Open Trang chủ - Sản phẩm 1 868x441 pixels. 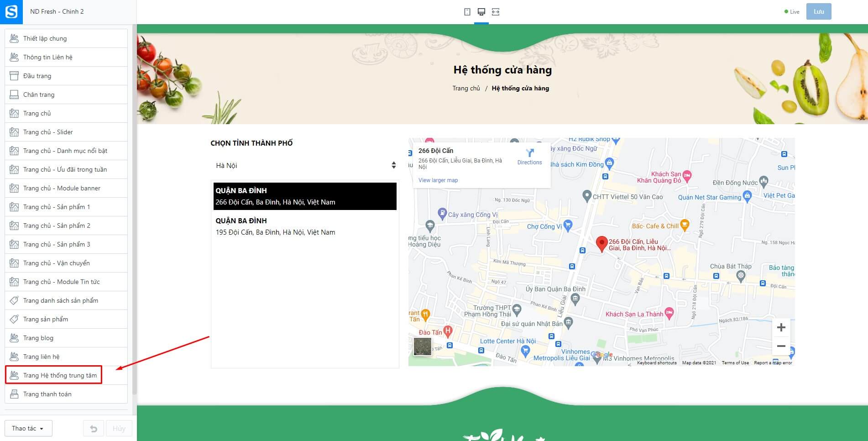click(x=66, y=207)
